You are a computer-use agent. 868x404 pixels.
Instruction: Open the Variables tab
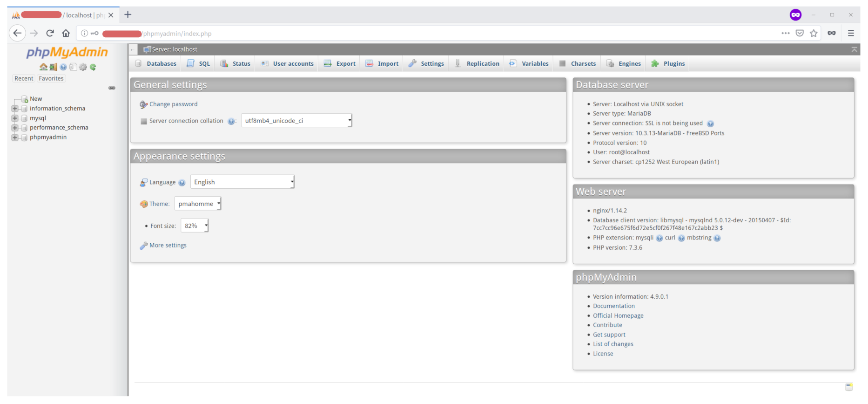pos(529,64)
